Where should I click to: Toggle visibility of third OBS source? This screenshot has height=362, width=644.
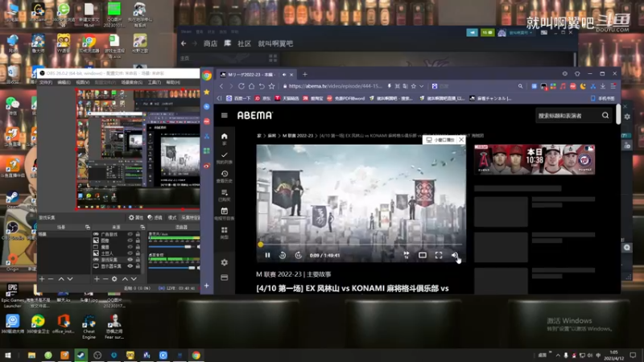(130, 247)
